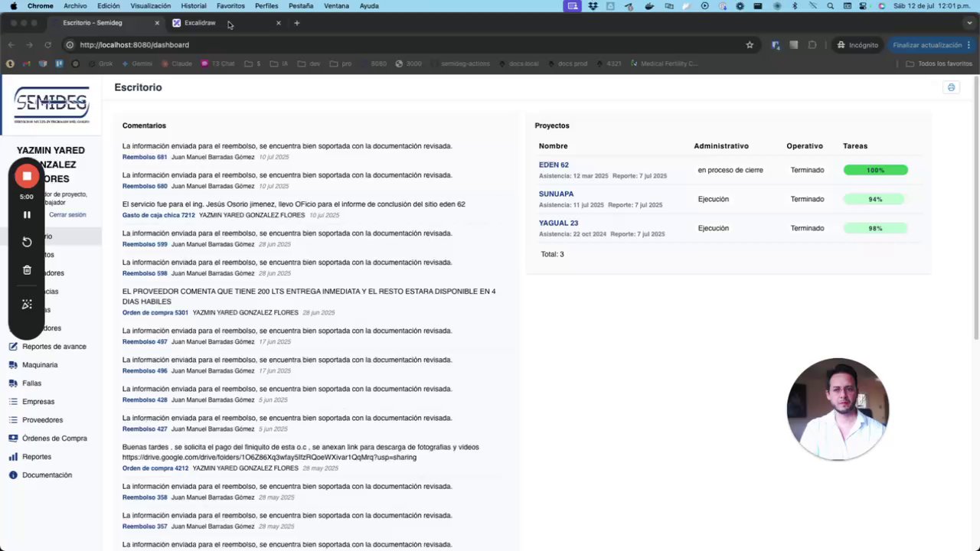Click the SUNUAPA 94% task progress bar
This screenshot has width=980, height=551.
(x=876, y=199)
